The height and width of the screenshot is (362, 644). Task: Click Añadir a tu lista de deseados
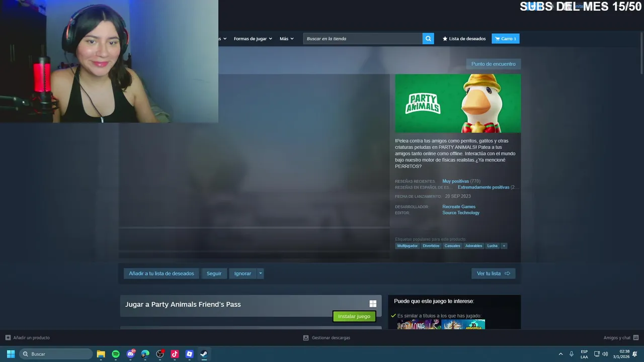pyautogui.click(x=161, y=274)
